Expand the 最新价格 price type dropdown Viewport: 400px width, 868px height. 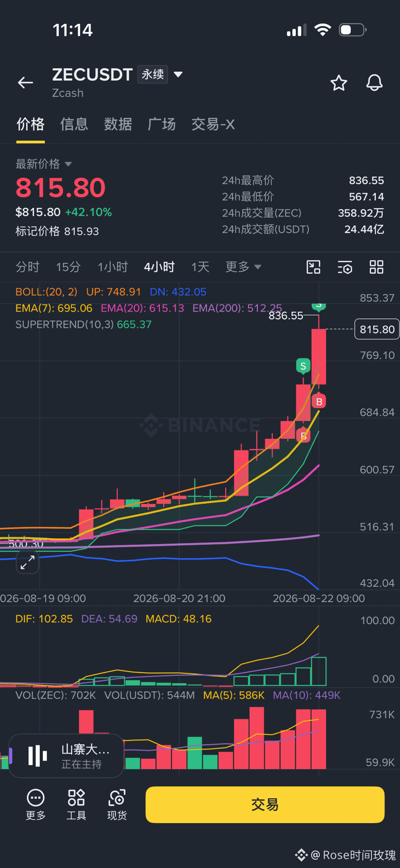coord(68,164)
